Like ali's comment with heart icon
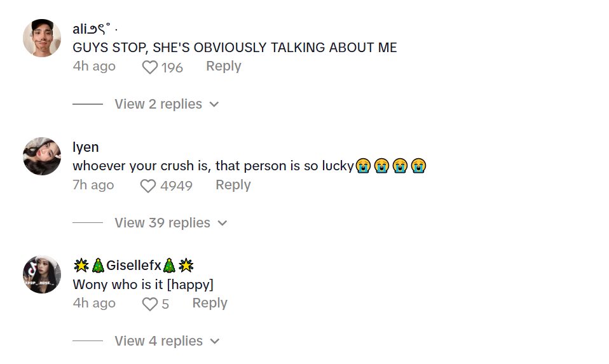Screen dimensions: 609x364 pyautogui.click(x=149, y=67)
